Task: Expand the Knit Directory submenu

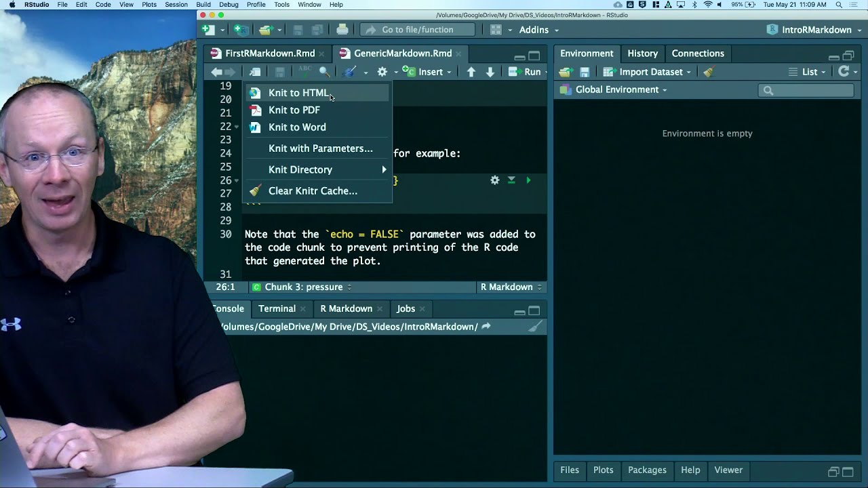Action: 317,169
